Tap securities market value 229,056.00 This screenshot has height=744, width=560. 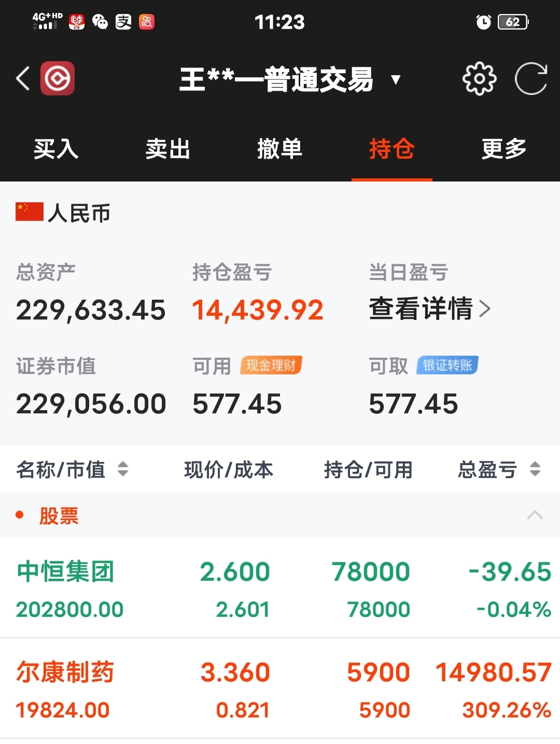coord(91,404)
